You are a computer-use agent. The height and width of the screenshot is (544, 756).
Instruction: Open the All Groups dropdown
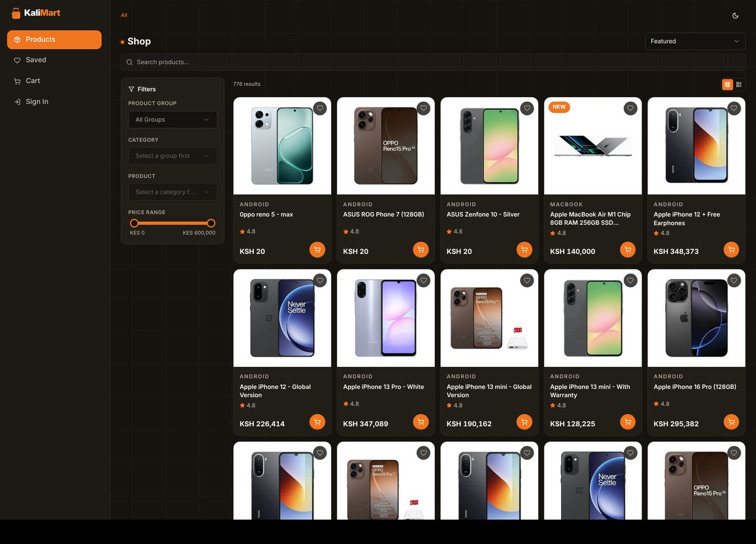(x=172, y=119)
